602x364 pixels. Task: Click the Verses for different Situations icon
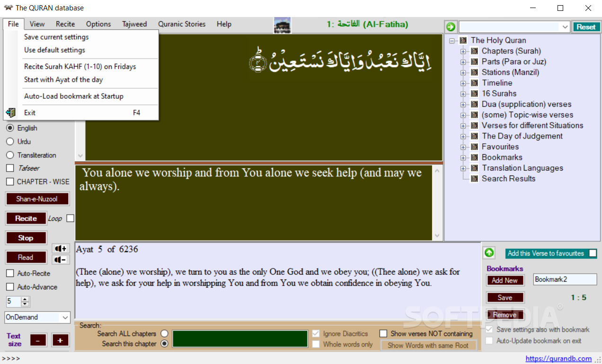pyautogui.click(x=474, y=125)
